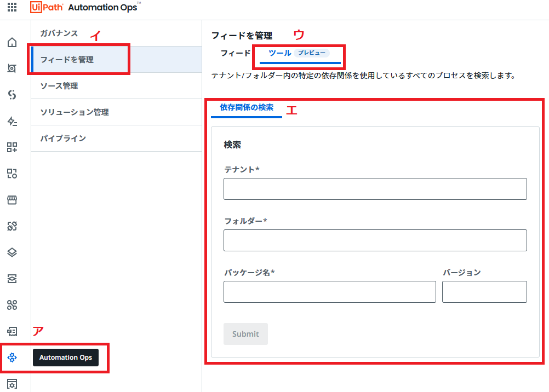Select the Automation Ops sidebar icon
549x392 pixels.
click(x=12, y=358)
